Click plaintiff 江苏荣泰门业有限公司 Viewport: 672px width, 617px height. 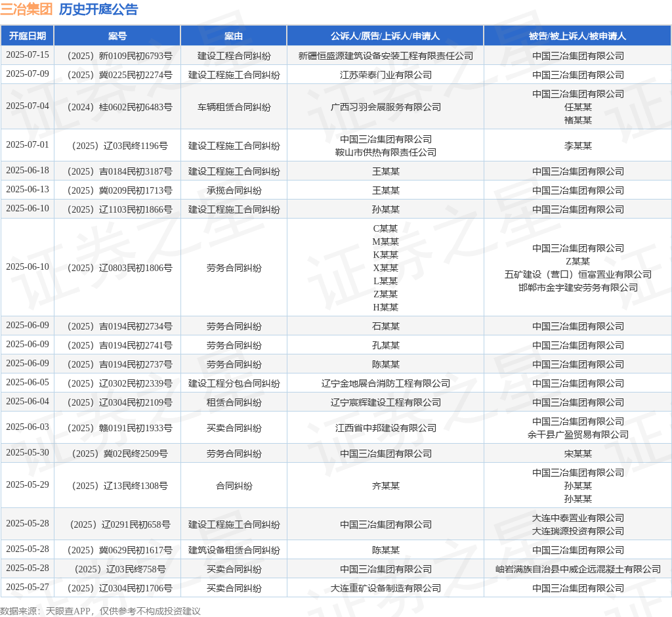coord(385,75)
